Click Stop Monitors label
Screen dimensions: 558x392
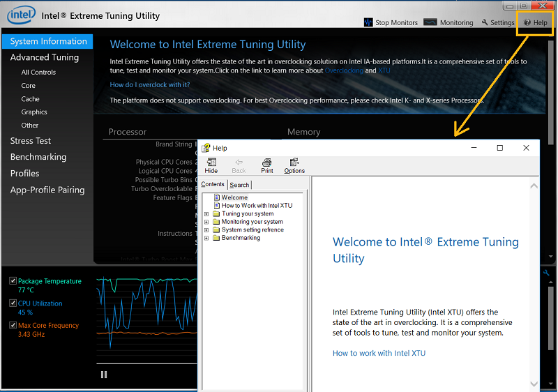[396, 22]
